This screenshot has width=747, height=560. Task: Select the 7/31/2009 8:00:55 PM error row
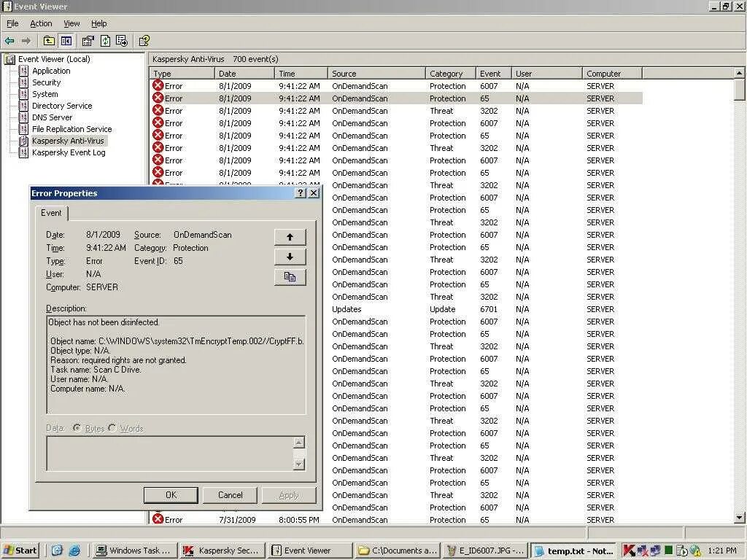pos(396,519)
